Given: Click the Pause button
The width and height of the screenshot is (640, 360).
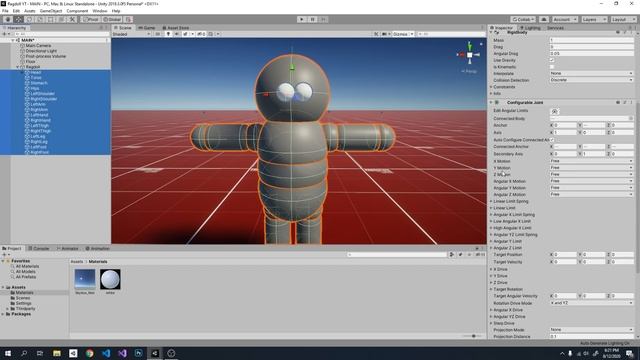Looking at the screenshot, I should [313, 19].
